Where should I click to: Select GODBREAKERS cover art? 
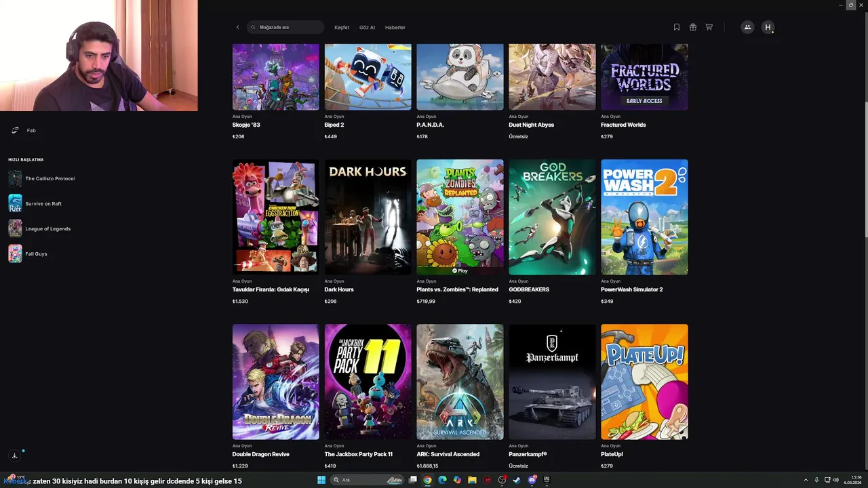[x=553, y=217]
